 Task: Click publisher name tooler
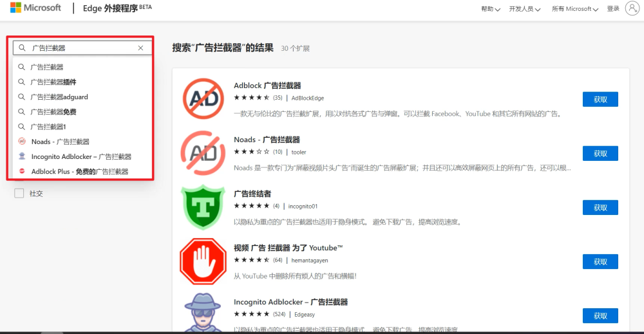[299, 153]
